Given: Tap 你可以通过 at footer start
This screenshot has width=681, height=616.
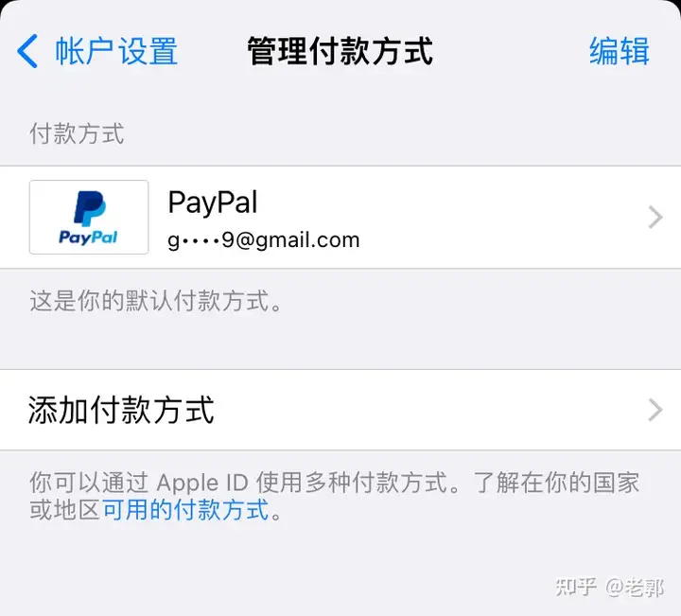Looking at the screenshot, I should pos(89,483).
